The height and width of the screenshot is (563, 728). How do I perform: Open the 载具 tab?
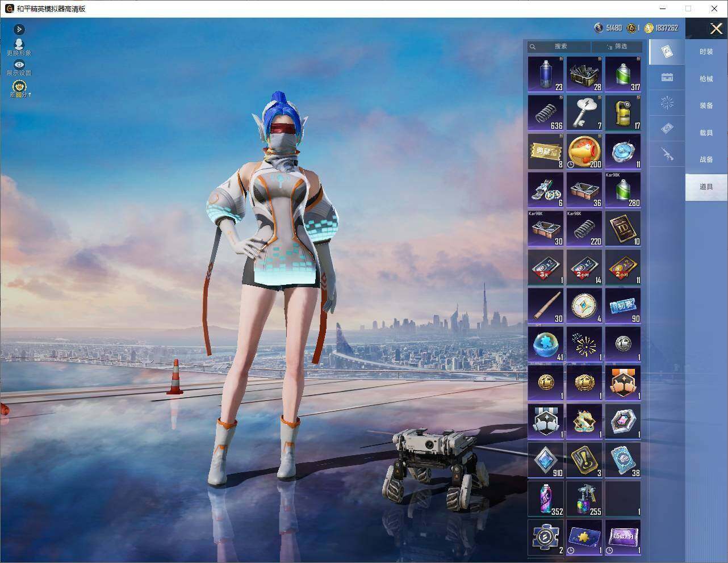click(706, 133)
